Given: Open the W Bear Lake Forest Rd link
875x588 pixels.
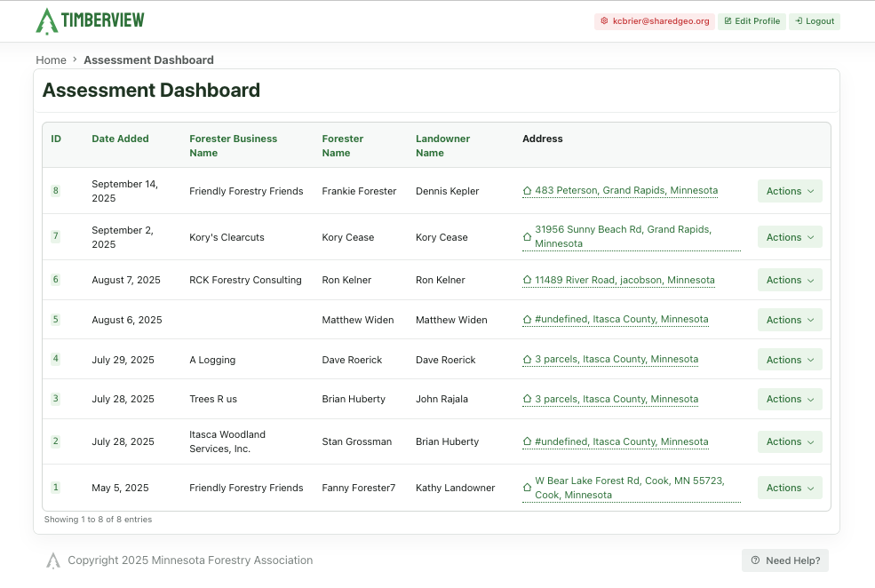Looking at the screenshot, I should [x=630, y=488].
